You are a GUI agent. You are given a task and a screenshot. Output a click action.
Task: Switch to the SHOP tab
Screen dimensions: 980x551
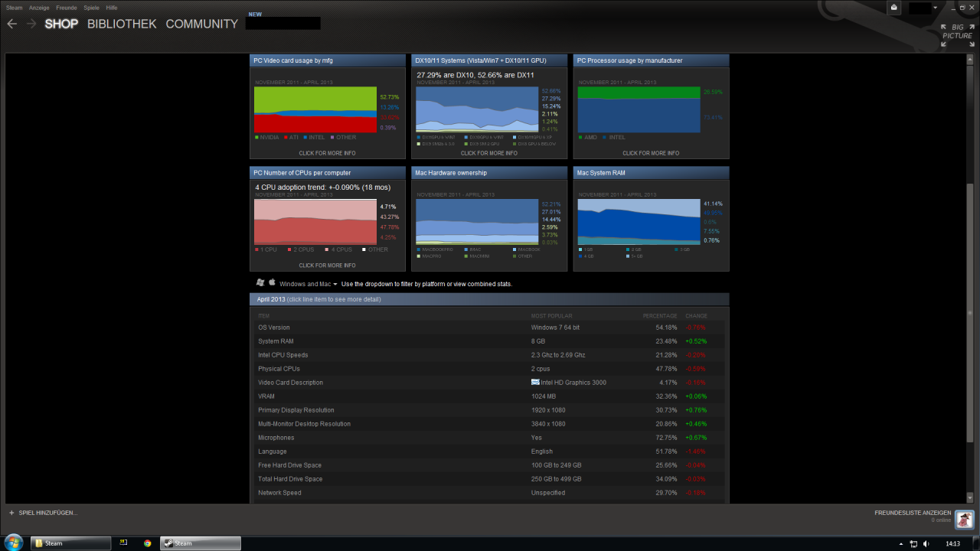[61, 24]
